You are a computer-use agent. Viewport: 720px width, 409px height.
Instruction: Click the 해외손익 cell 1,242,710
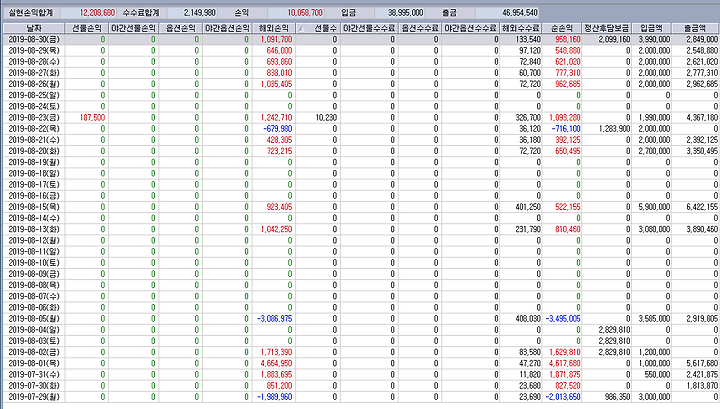click(276, 118)
